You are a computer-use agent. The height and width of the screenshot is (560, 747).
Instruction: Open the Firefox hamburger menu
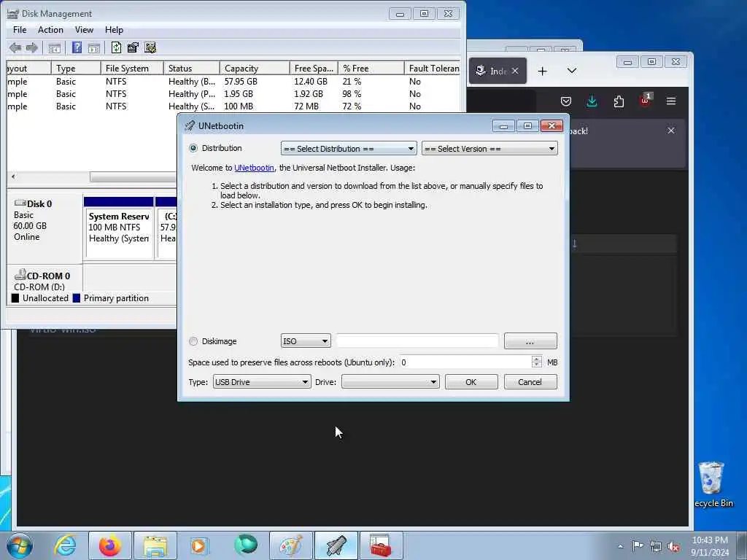(671, 101)
